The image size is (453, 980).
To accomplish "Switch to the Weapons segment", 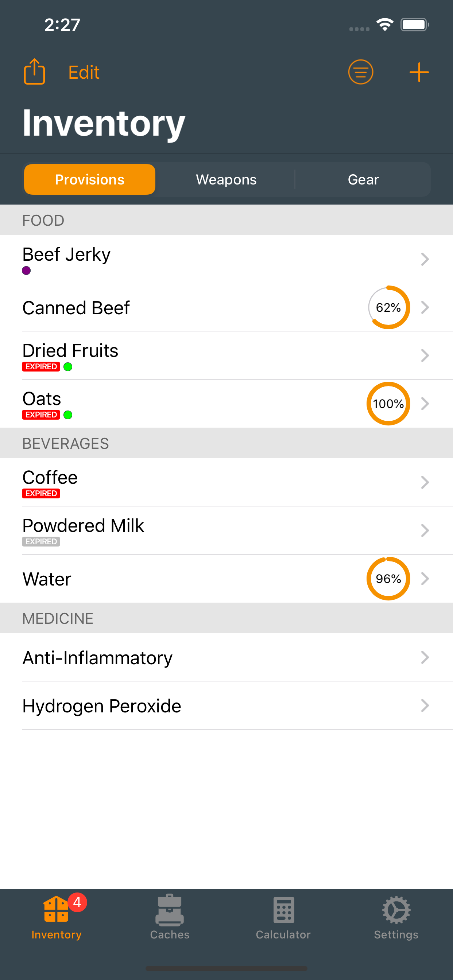I will coord(226,179).
